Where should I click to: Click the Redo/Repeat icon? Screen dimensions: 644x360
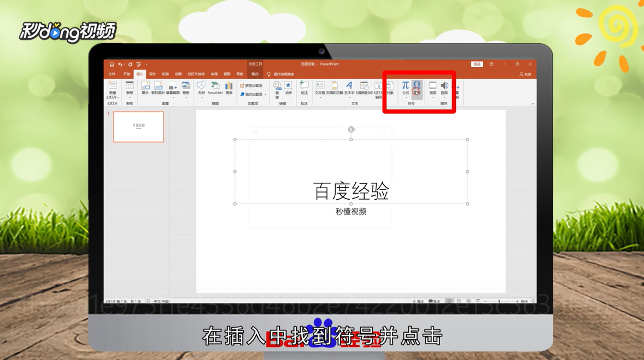click(130, 65)
